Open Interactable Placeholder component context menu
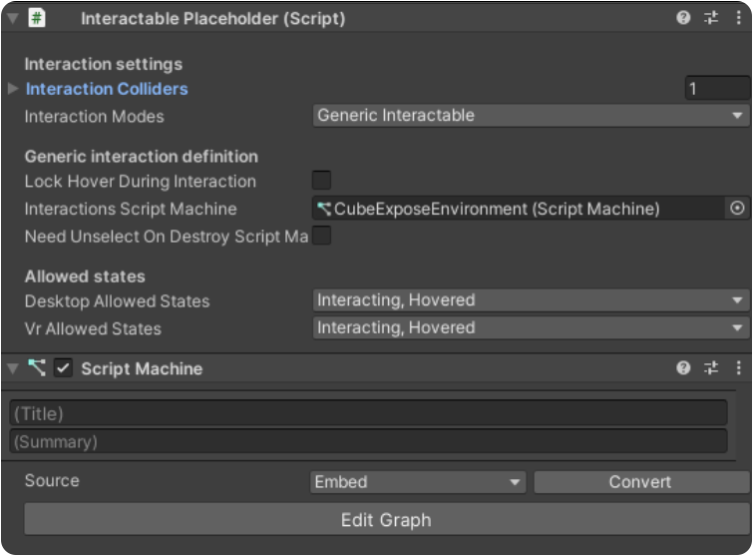This screenshot has width=756, height=557. click(x=738, y=19)
